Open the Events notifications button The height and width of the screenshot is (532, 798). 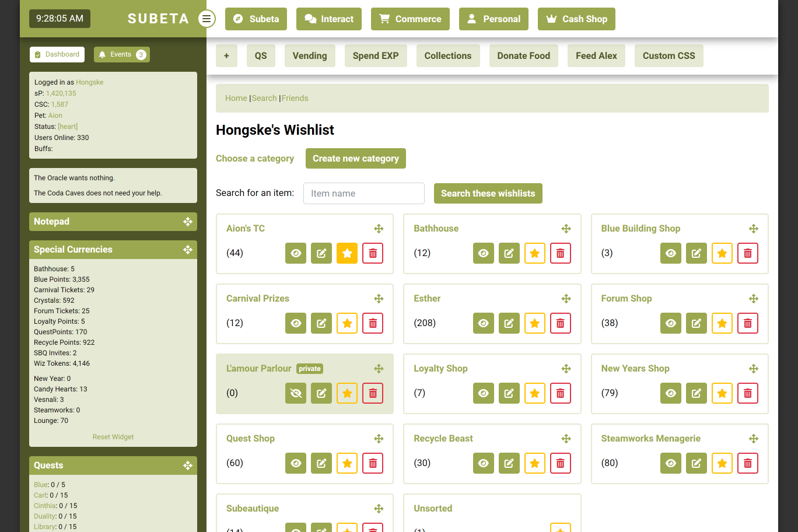[x=121, y=55]
